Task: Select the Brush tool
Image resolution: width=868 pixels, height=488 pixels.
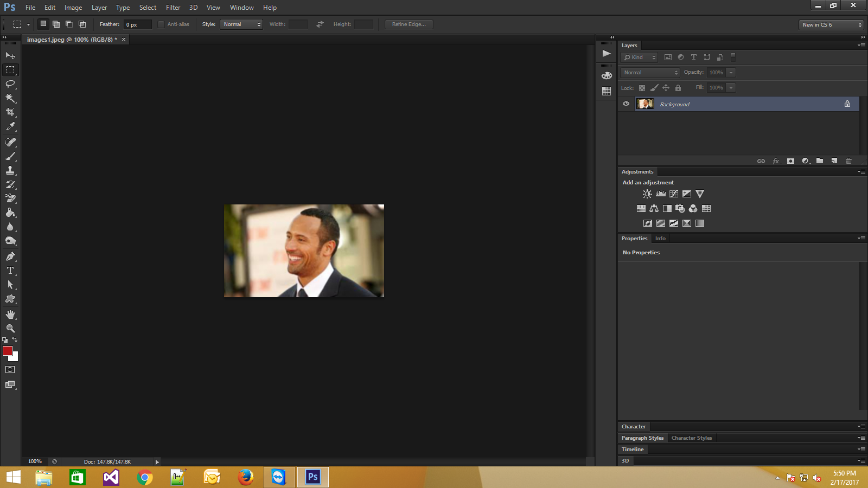Action: pyautogui.click(x=10, y=156)
